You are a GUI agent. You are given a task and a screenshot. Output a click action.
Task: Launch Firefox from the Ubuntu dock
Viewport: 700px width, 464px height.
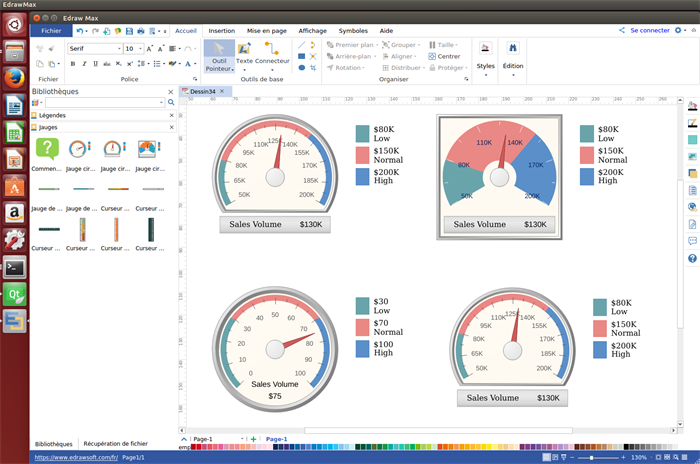coord(15,78)
